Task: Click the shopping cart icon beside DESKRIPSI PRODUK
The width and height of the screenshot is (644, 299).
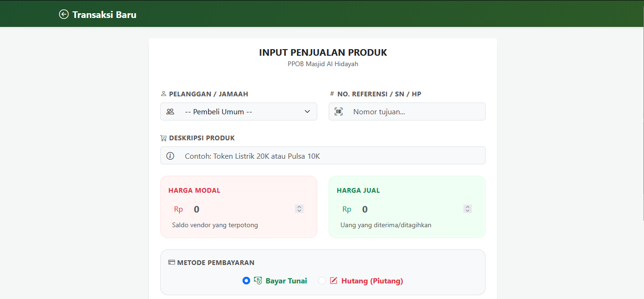Action: point(164,137)
